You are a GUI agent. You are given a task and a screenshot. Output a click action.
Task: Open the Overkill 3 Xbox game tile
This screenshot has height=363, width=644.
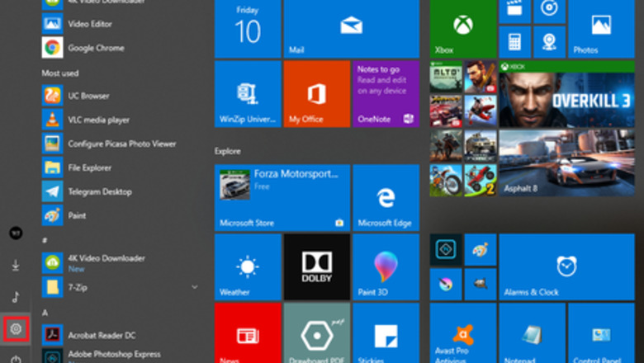[x=566, y=94]
